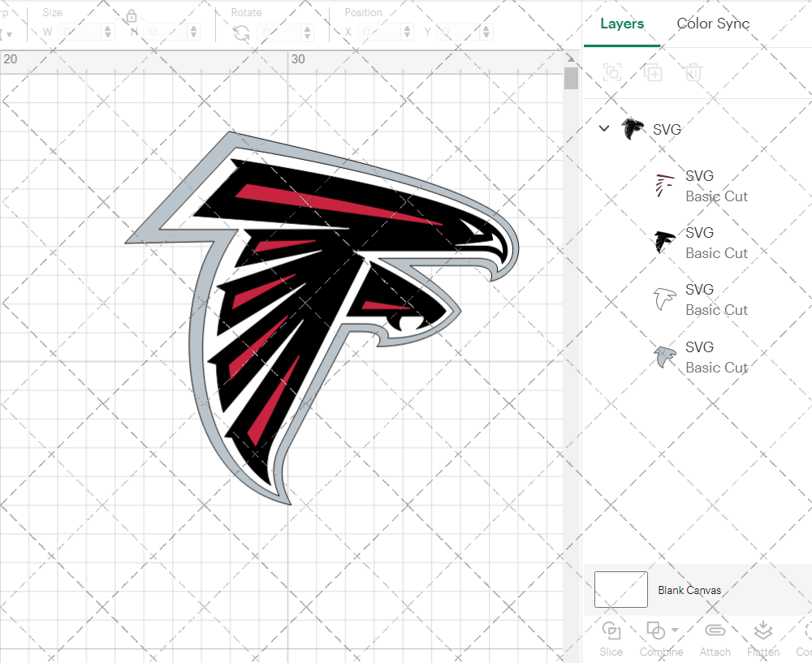812x663 pixels.
Task: Click the Combine tool
Action: tap(660, 639)
